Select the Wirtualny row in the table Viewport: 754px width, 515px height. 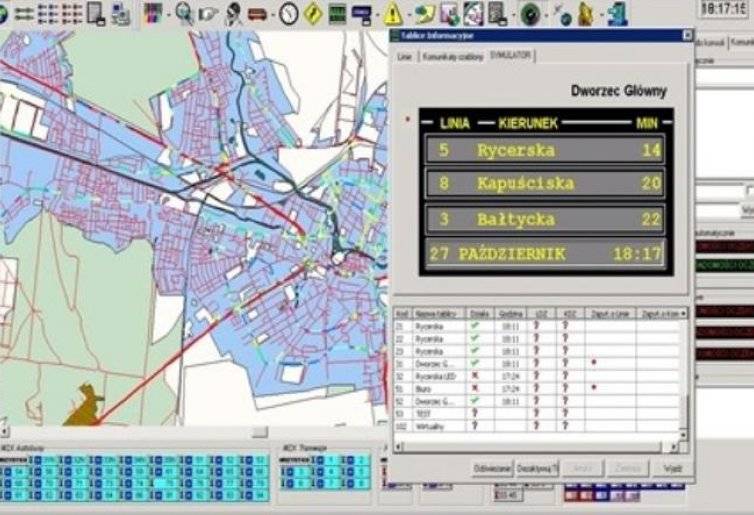[x=428, y=426]
